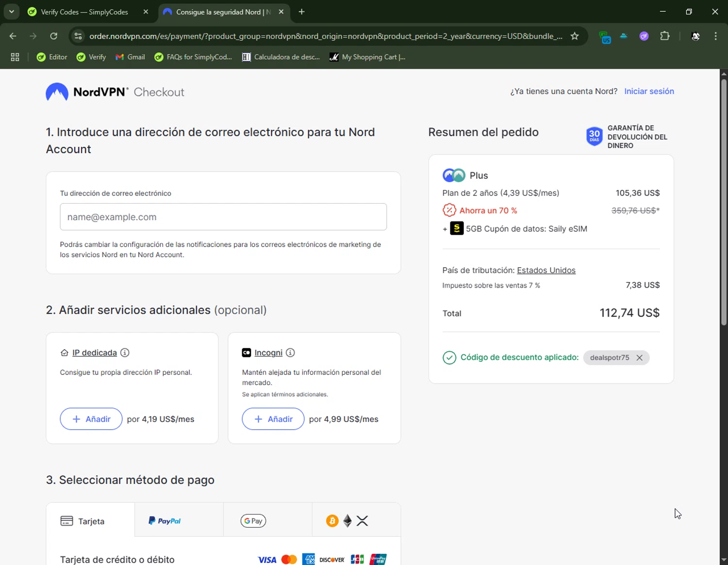The image size is (728, 565).
Task: Add Incogni with Añadir button
Action: click(x=273, y=419)
